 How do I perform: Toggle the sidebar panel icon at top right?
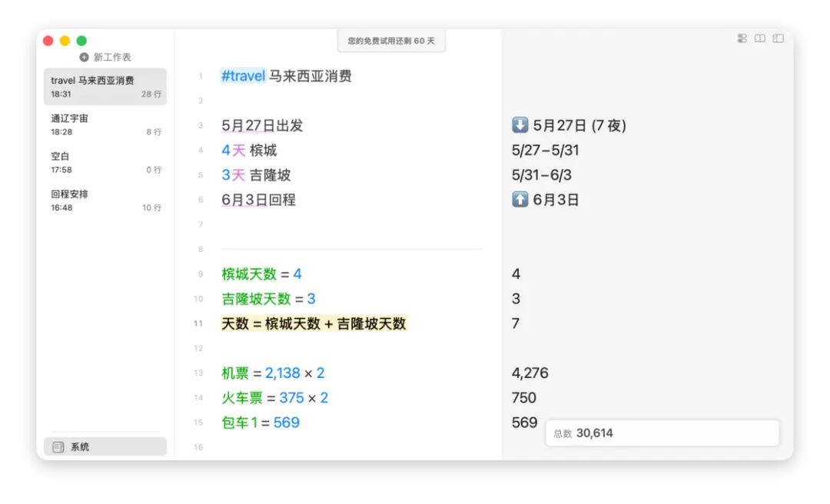778,38
